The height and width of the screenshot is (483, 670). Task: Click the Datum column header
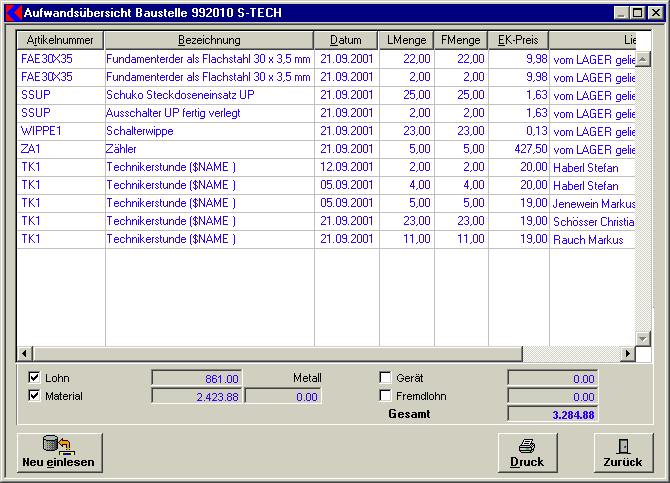pyautogui.click(x=346, y=39)
